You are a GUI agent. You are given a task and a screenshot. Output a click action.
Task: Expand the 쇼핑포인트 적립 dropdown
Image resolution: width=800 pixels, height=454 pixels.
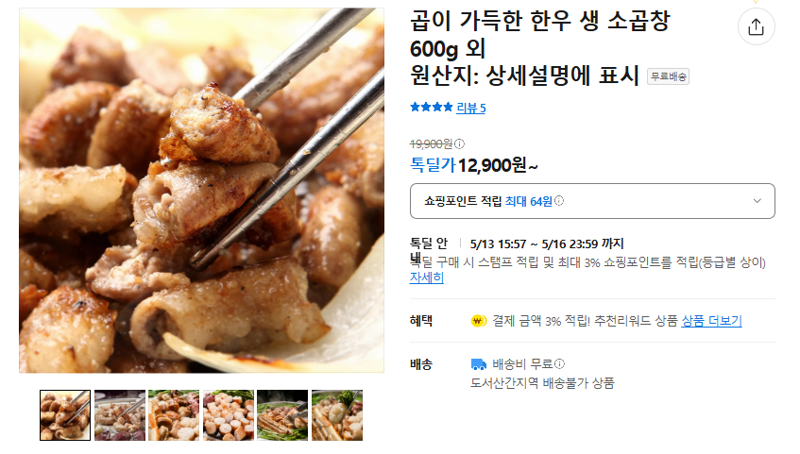(592, 201)
